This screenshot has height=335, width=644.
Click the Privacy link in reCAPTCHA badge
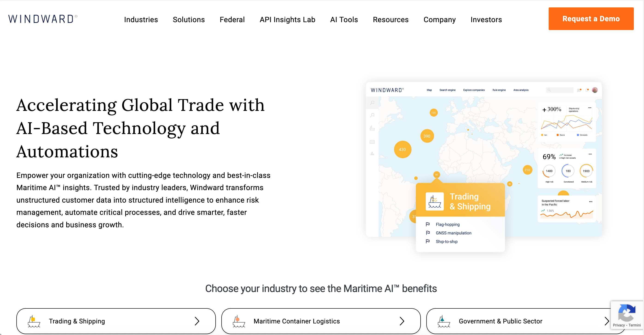pyautogui.click(x=619, y=325)
